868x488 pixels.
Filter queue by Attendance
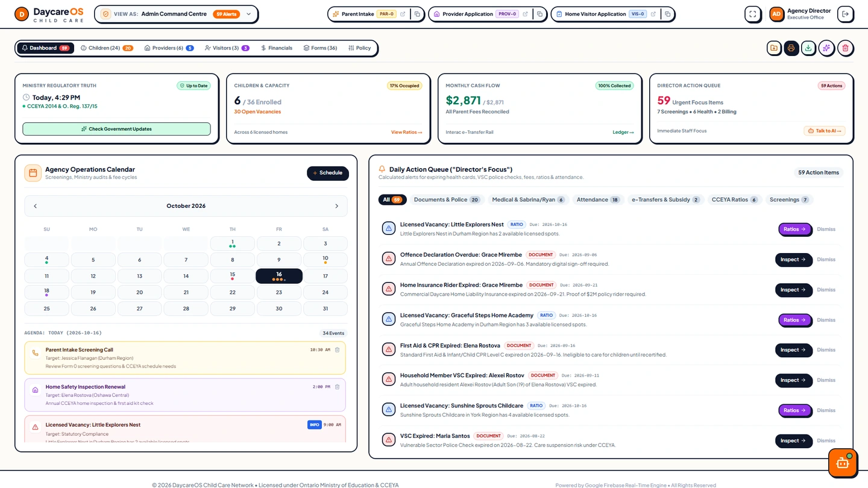[x=598, y=199]
